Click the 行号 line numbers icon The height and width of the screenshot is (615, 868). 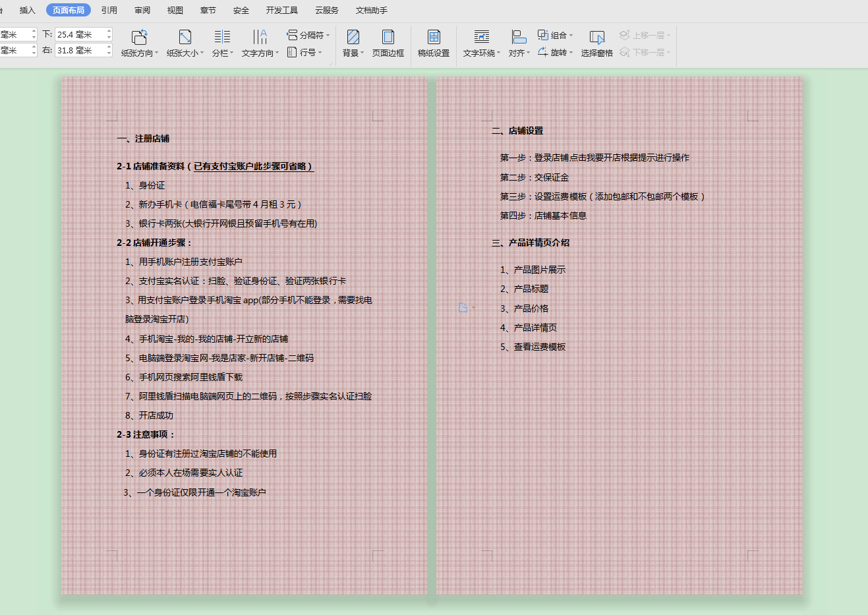[292, 52]
